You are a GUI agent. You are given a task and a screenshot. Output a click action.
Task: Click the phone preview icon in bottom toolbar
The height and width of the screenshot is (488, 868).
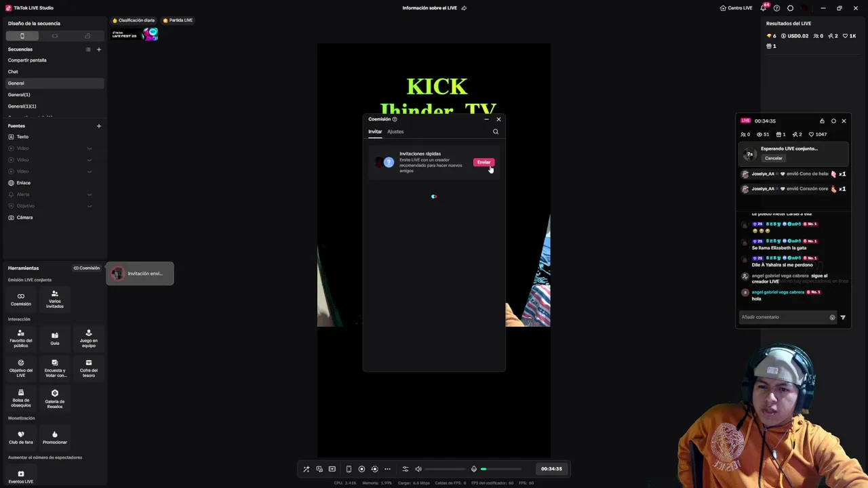[x=349, y=469]
